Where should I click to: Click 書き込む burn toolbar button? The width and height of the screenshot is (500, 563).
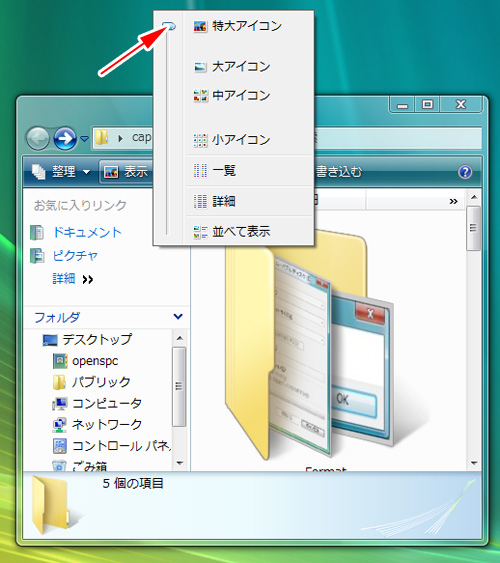click(339, 172)
